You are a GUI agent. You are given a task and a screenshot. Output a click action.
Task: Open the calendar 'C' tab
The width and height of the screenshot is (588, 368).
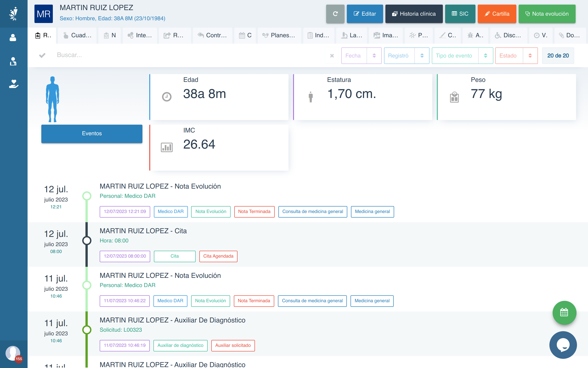pos(245,35)
